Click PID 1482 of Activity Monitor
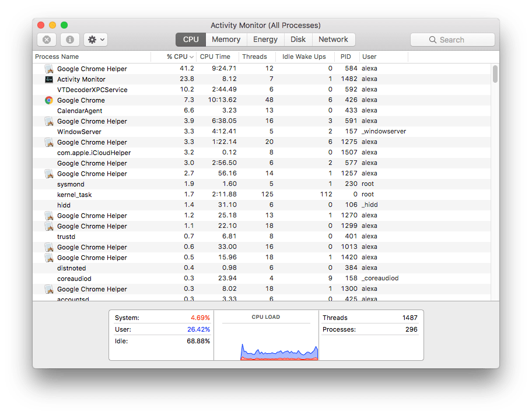The image size is (532, 415). click(349, 79)
